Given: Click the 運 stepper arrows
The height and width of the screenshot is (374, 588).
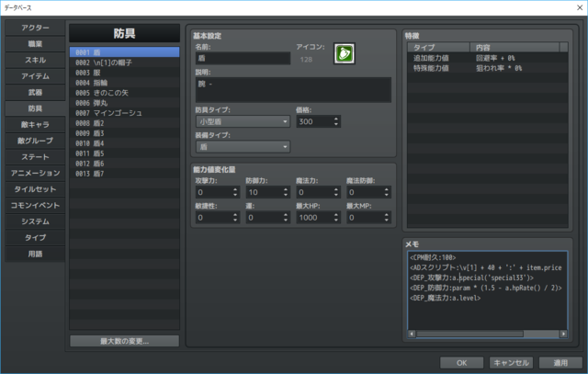Looking at the screenshot, I should click(x=286, y=218).
